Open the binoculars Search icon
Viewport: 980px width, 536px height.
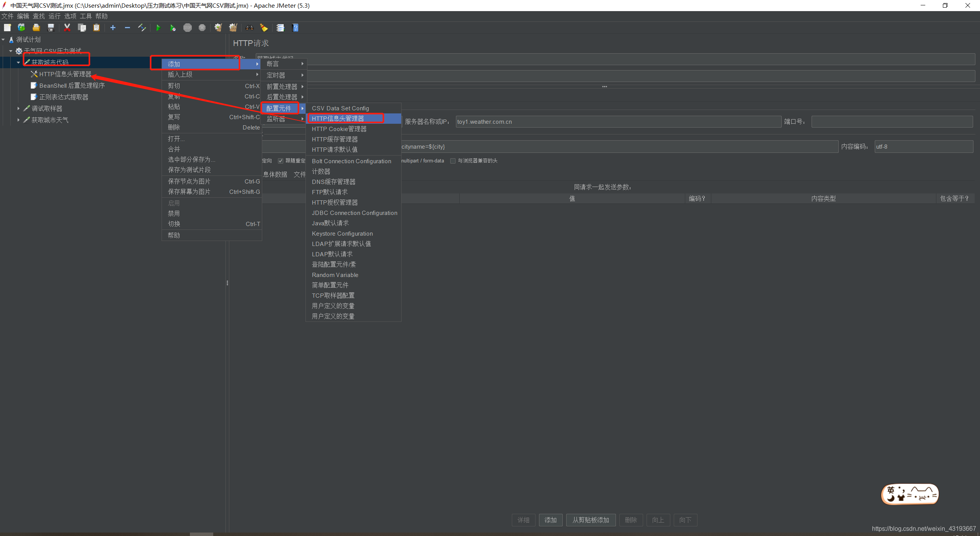[250, 28]
